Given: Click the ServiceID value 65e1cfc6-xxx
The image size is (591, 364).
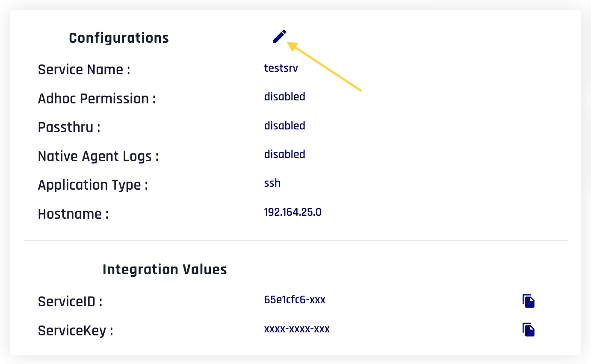Looking at the screenshot, I should pyautogui.click(x=295, y=300).
